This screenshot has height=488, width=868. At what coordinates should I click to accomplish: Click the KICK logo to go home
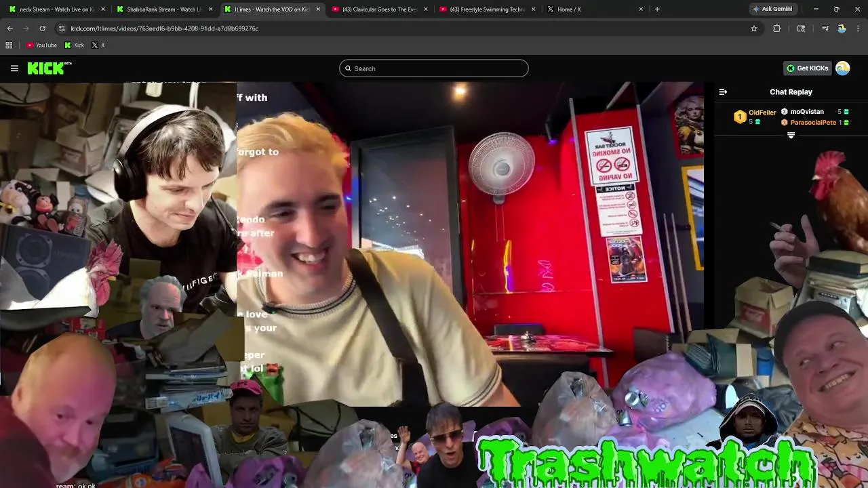coord(50,68)
